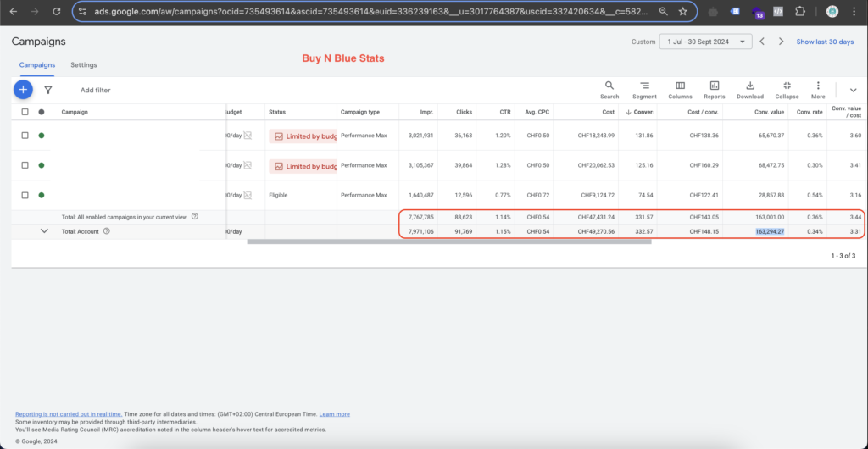Switch to the Settings tab

(x=84, y=64)
